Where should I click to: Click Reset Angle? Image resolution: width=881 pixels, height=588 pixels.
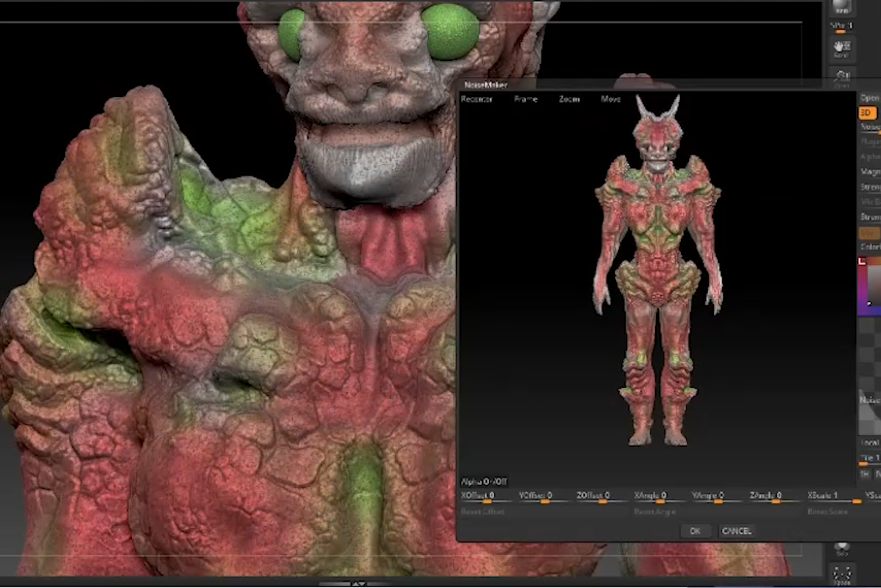tap(655, 511)
